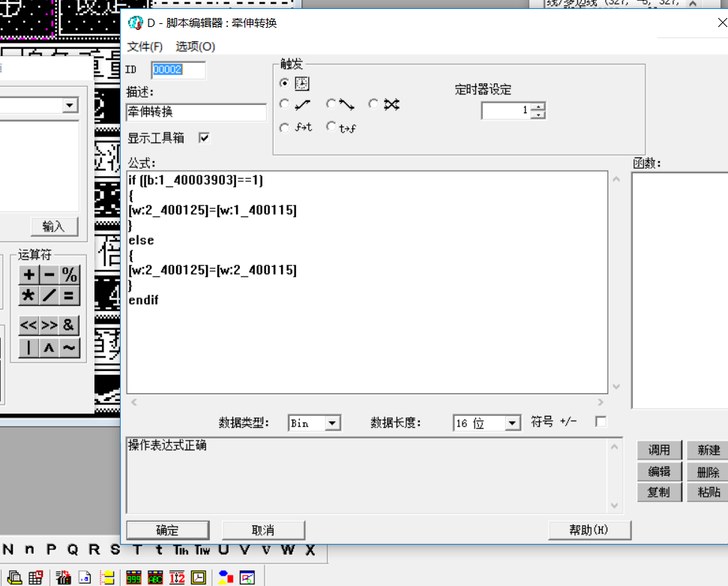Click the red 999 numeric display icon
Viewport: 728px width, 586px height.
[133, 577]
